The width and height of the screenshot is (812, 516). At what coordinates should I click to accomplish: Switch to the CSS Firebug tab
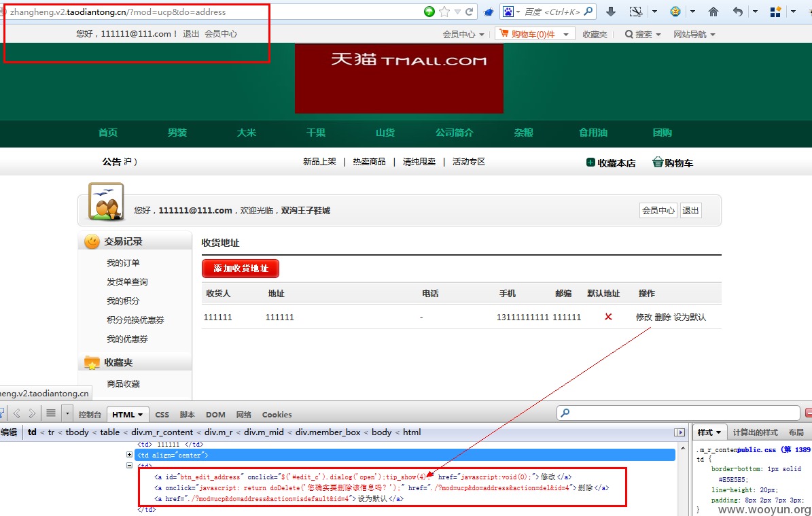click(162, 415)
